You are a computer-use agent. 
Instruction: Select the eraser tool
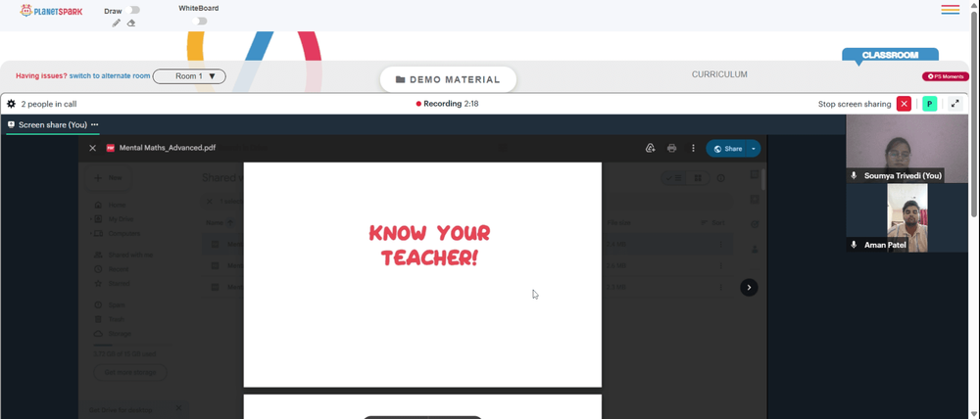pos(131,23)
